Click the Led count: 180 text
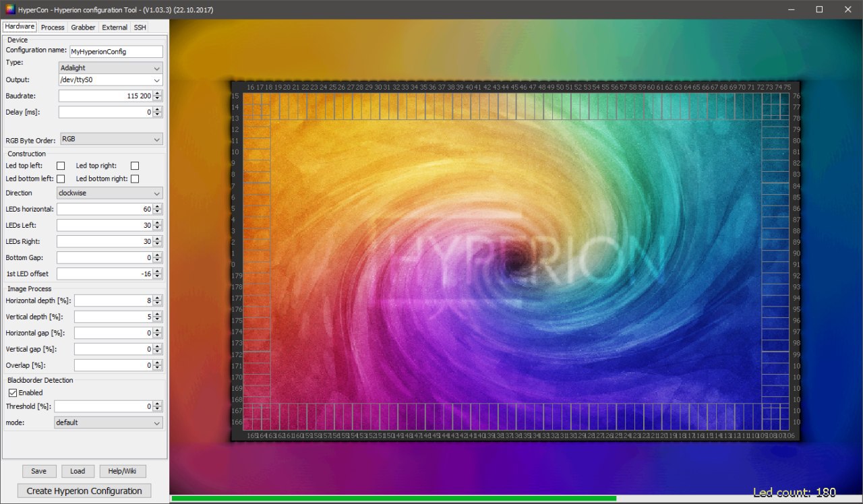This screenshot has height=504, width=863. pos(794,493)
